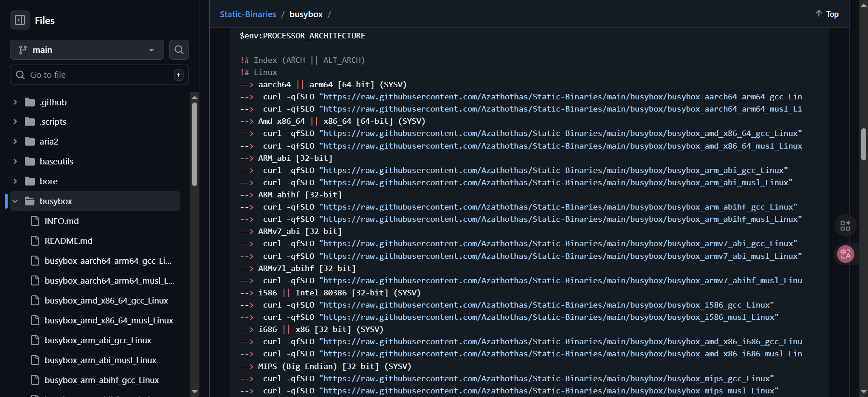Expand the baseutils folder chevron
Viewport: 868px width, 397px height.
pyautogui.click(x=15, y=161)
